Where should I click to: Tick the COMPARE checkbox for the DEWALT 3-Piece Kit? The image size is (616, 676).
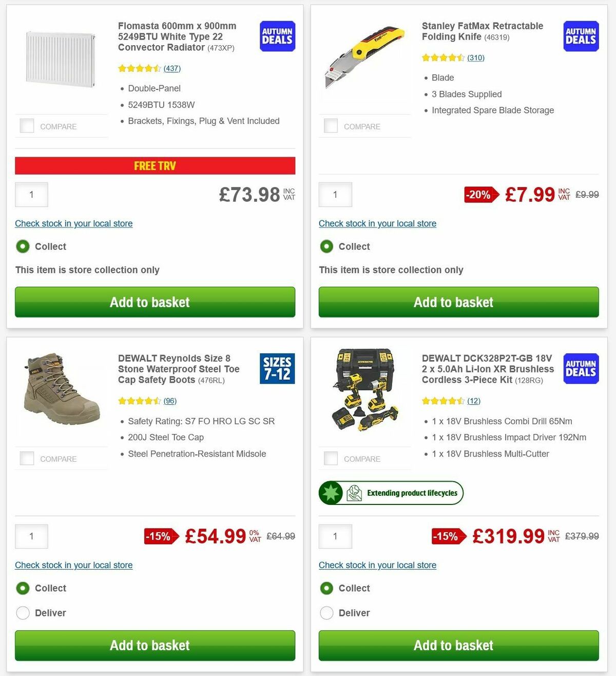[x=331, y=458]
